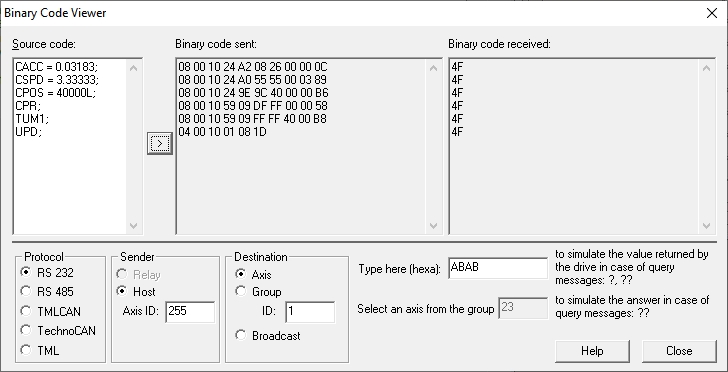Click the line CACC = 0.03183;
Image resolution: width=728 pixels, height=372 pixels.
[x=57, y=67]
